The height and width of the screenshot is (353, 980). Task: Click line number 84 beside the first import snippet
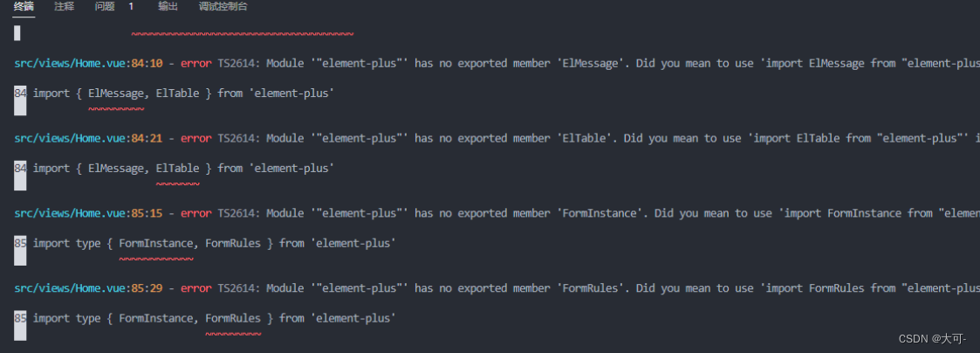pos(20,93)
